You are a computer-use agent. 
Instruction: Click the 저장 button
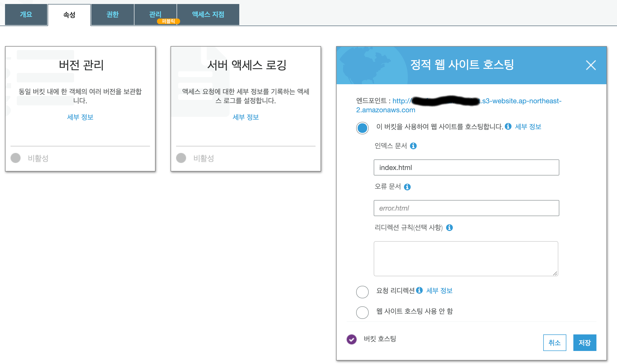pos(585,343)
